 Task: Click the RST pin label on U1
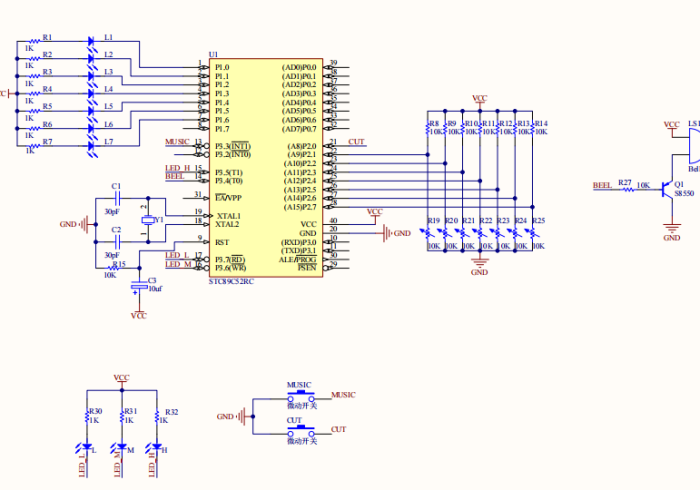point(222,241)
